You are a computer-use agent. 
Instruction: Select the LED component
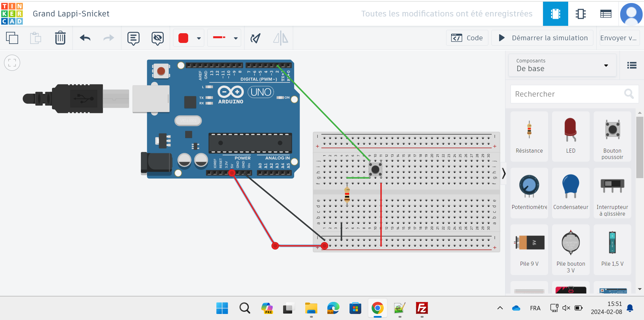point(571,137)
